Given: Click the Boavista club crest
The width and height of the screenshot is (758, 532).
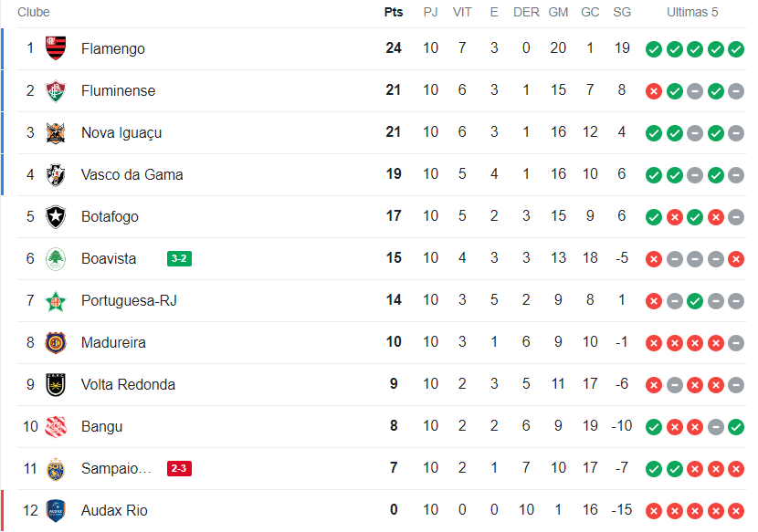Looking at the screenshot, I should tap(56, 258).
